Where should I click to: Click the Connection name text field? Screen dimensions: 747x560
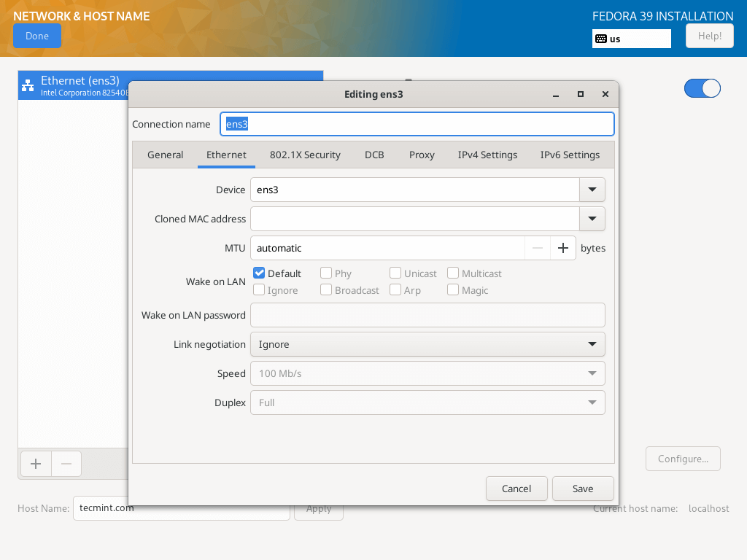[x=417, y=124]
